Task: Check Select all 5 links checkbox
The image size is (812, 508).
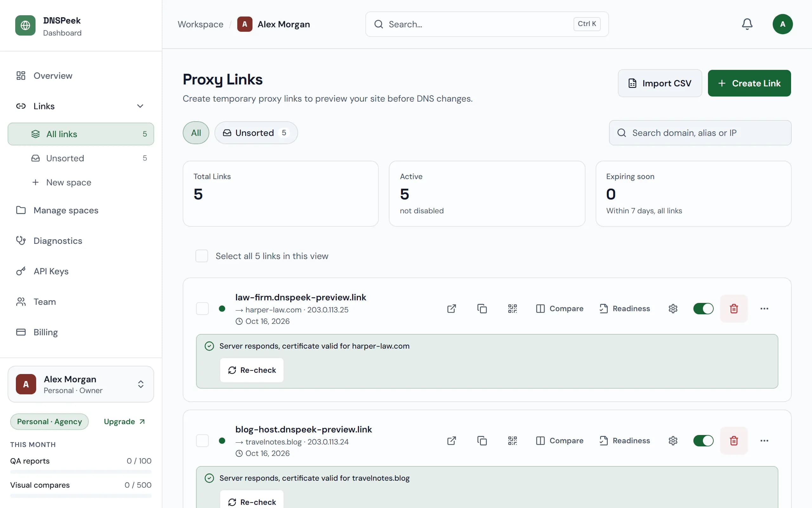Action: (202, 256)
